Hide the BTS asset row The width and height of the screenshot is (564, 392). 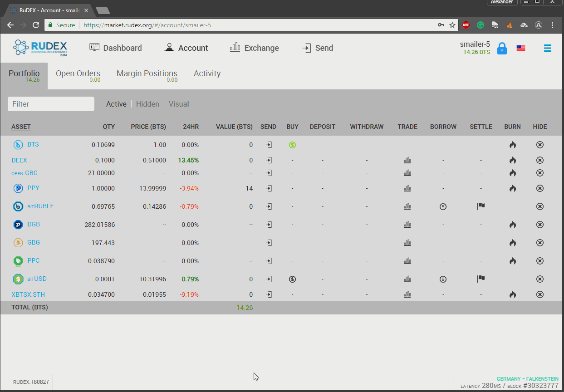pyautogui.click(x=540, y=145)
